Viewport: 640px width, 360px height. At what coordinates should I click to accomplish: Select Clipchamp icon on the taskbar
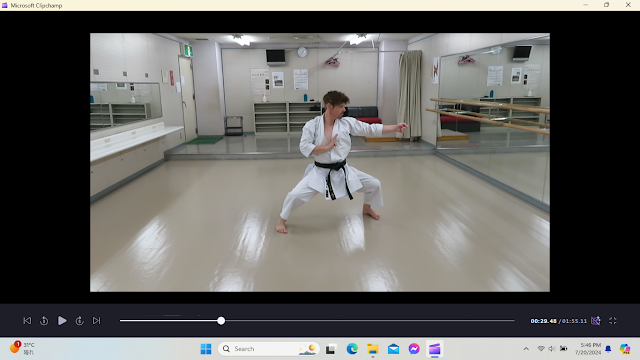point(435,349)
